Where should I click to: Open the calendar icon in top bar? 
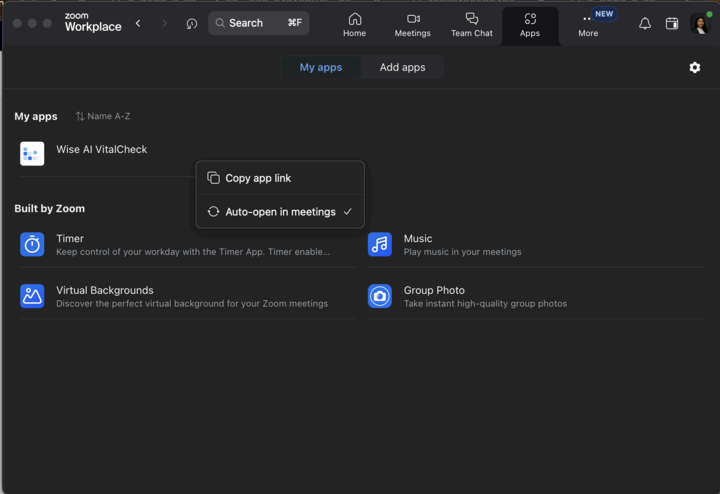coord(672,23)
